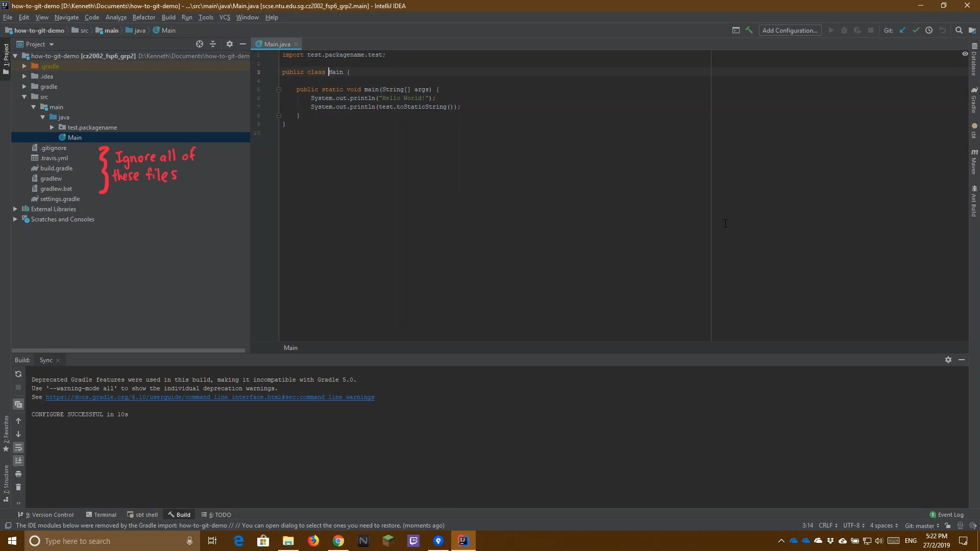The height and width of the screenshot is (551, 980).
Task: Open the 6: TODO tab
Action: [216, 514]
